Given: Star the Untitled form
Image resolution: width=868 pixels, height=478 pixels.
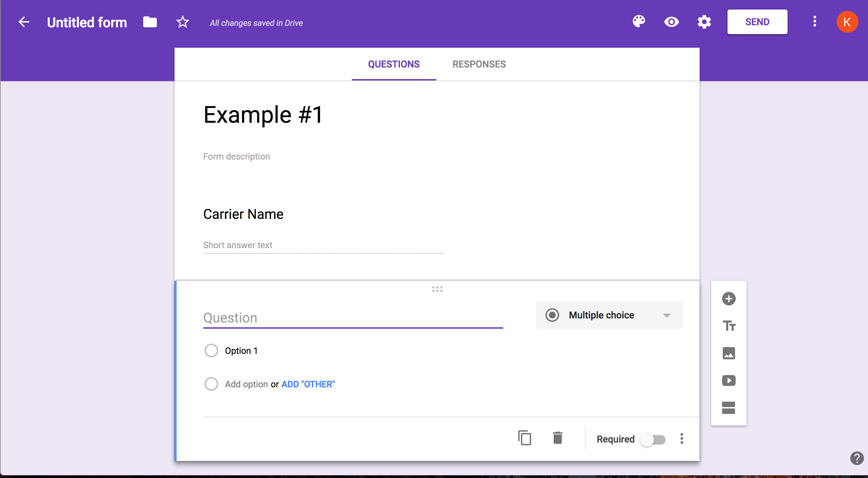Looking at the screenshot, I should click(183, 22).
